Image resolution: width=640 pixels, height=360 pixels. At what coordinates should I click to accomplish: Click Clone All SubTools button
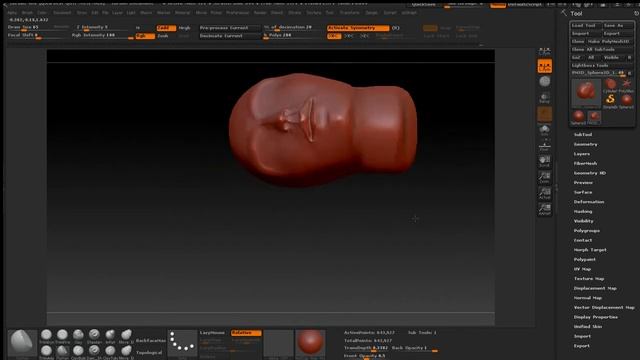[x=602, y=49]
